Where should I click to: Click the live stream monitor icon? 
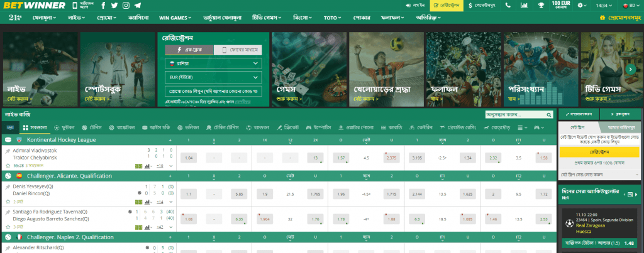click(x=10, y=127)
